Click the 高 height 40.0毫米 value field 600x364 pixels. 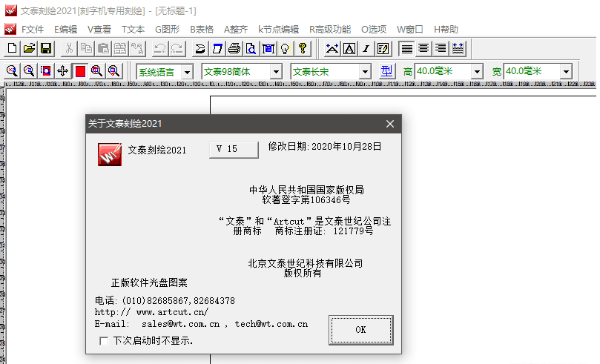point(443,71)
